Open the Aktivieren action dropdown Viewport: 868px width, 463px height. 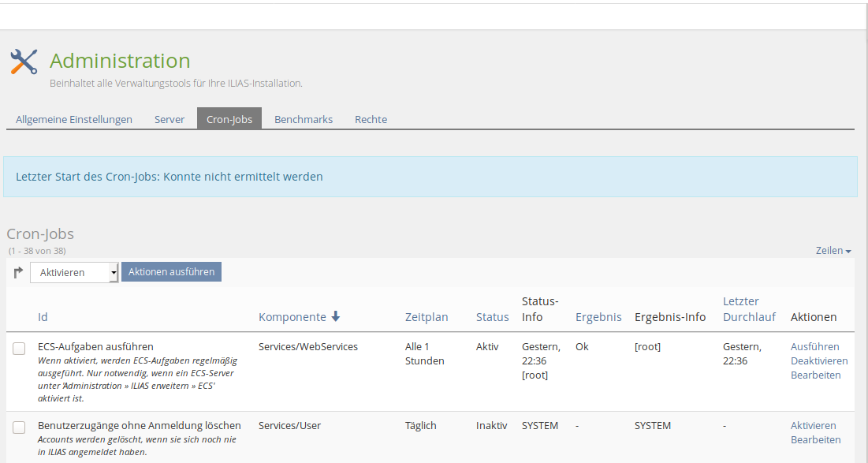pyautogui.click(x=74, y=272)
